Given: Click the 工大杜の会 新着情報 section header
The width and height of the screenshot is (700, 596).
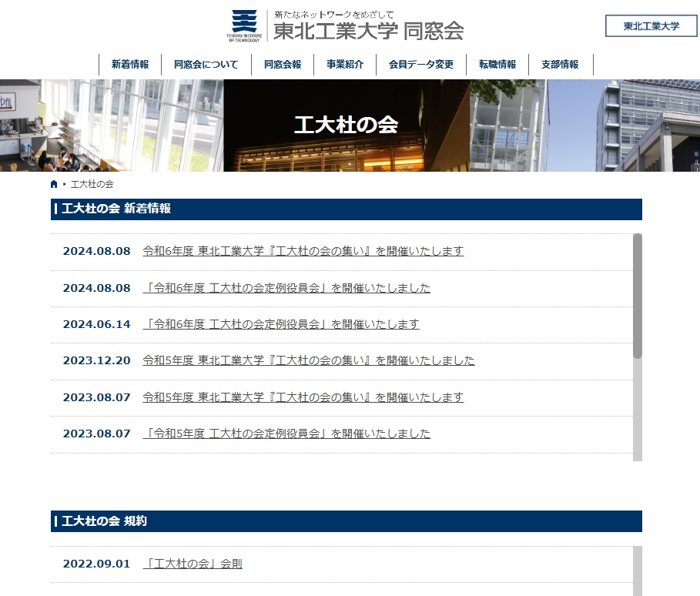Looking at the screenshot, I should click(347, 209).
